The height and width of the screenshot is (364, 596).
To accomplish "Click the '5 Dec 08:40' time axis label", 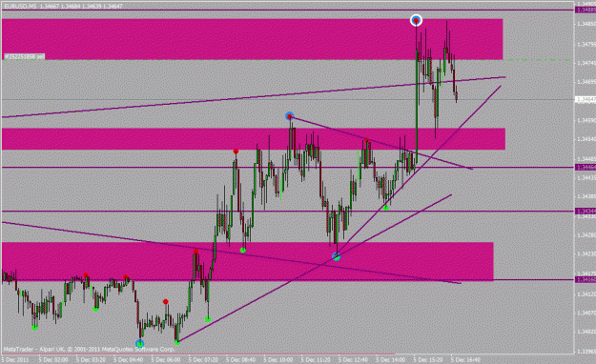I will [x=241, y=359].
